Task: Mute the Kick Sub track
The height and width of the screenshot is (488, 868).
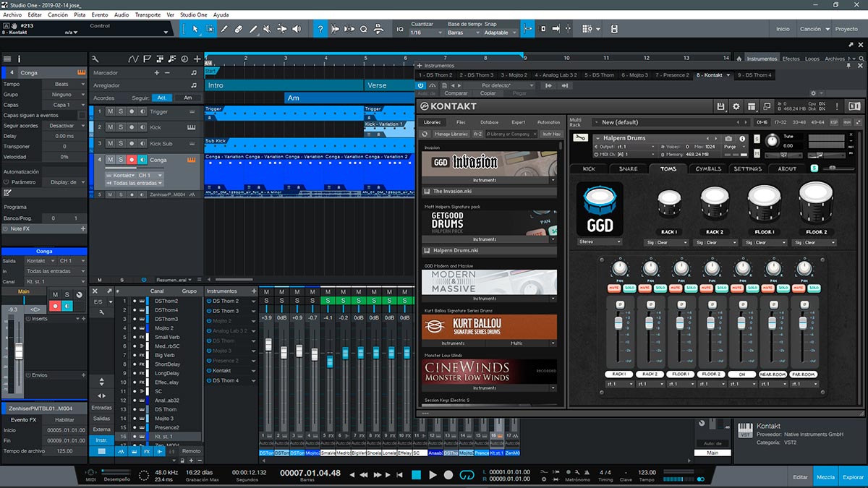Action: pyautogui.click(x=110, y=144)
